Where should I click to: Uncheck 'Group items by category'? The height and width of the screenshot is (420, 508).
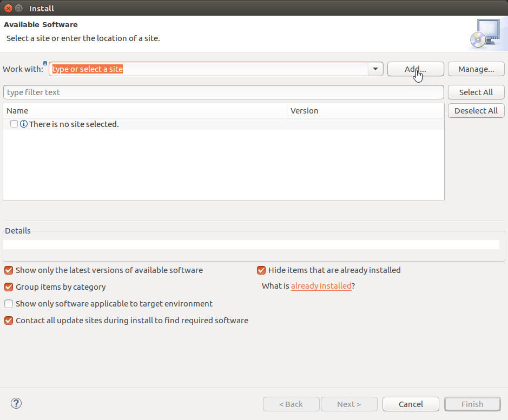pos(9,287)
